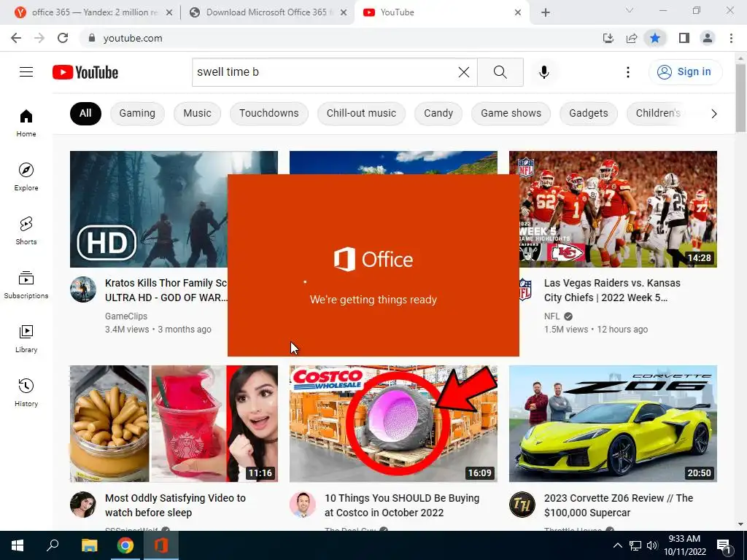The height and width of the screenshot is (560, 747).
Task: Open Explore in sidebar
Action: pos(26,176)
